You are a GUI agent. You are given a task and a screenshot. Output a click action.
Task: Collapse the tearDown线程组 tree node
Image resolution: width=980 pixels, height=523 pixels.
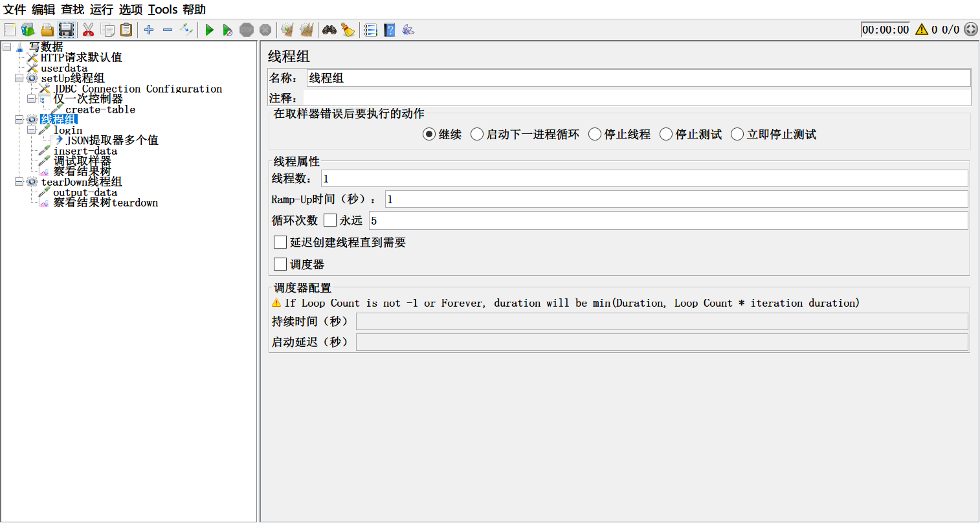coord(19,182)
